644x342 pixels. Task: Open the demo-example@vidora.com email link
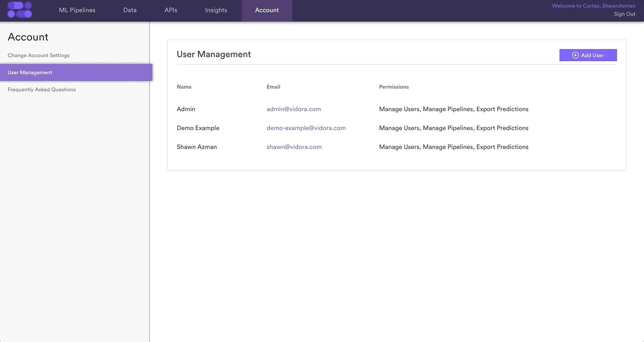click(x=306, y=128)
